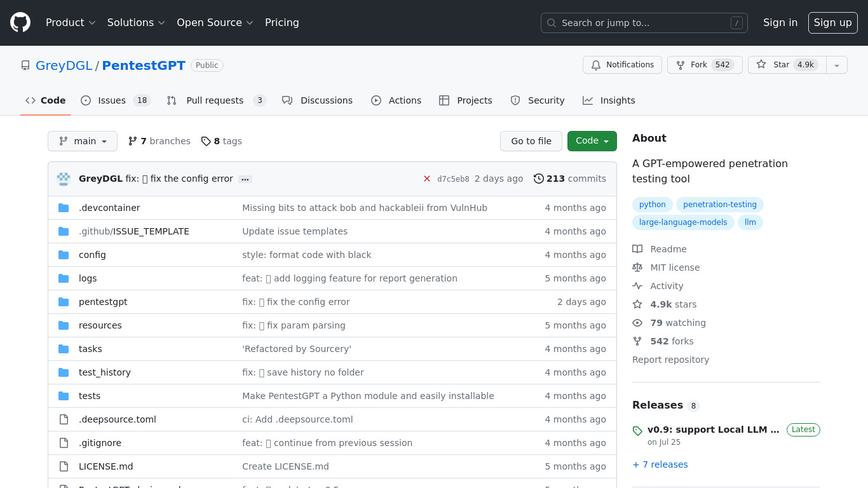Open the Product menu
Image resolution: width=868 pixels, height=488 pixels.
(71, 22)
